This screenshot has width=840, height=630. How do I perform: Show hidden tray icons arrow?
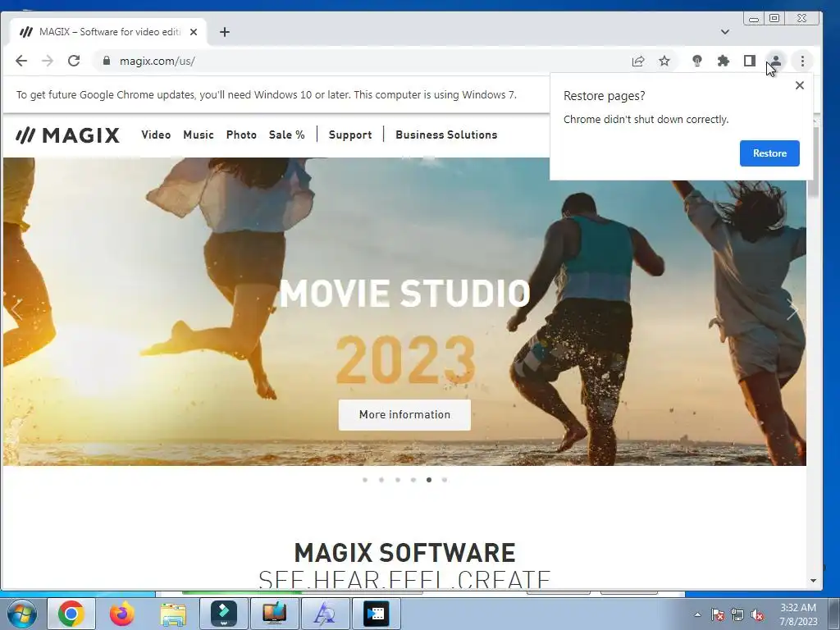pyautogui.click(x=697, y=614)
